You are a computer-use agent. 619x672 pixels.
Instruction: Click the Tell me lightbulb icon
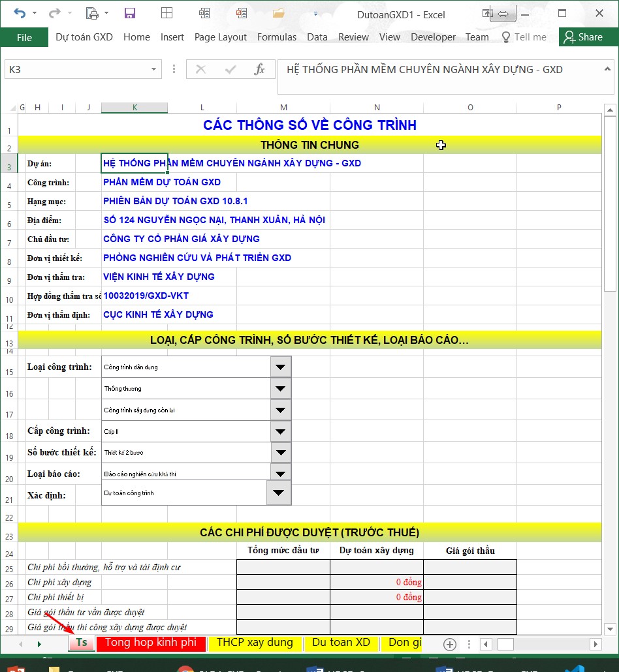(504, 37)
